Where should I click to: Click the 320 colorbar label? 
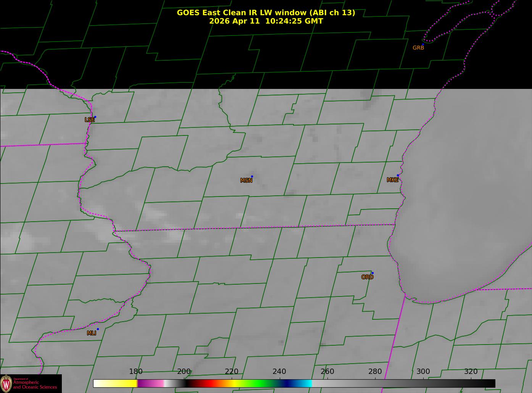471,372
